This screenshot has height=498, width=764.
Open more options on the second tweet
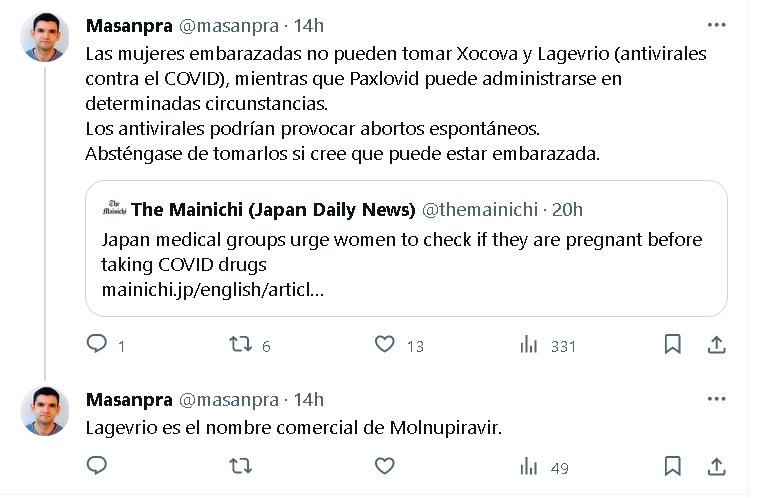tap(716, 399)
